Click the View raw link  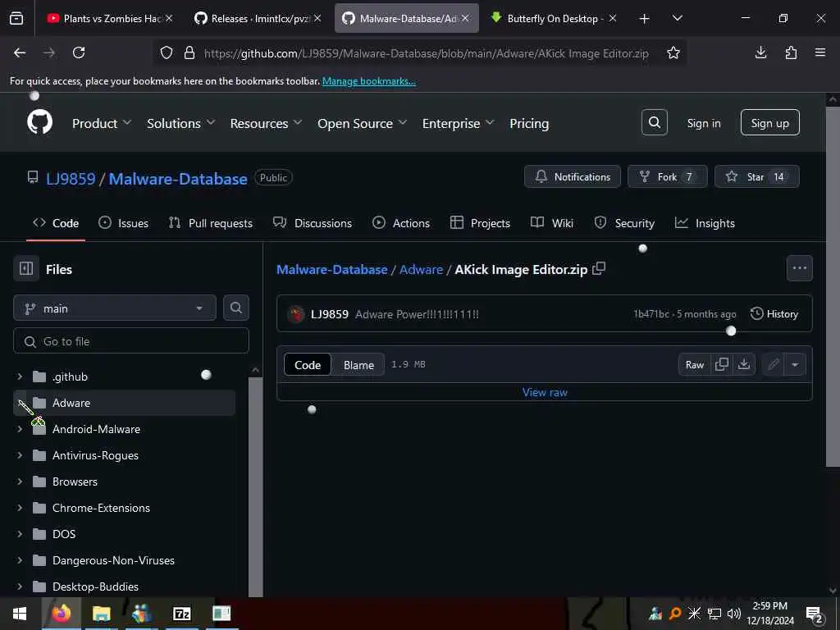(545, 392)
